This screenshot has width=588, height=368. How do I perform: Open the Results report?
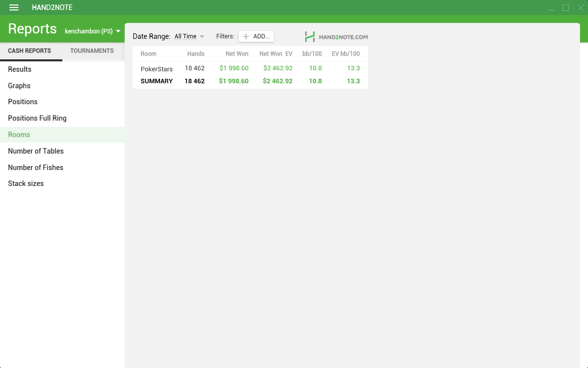point(62,69)
